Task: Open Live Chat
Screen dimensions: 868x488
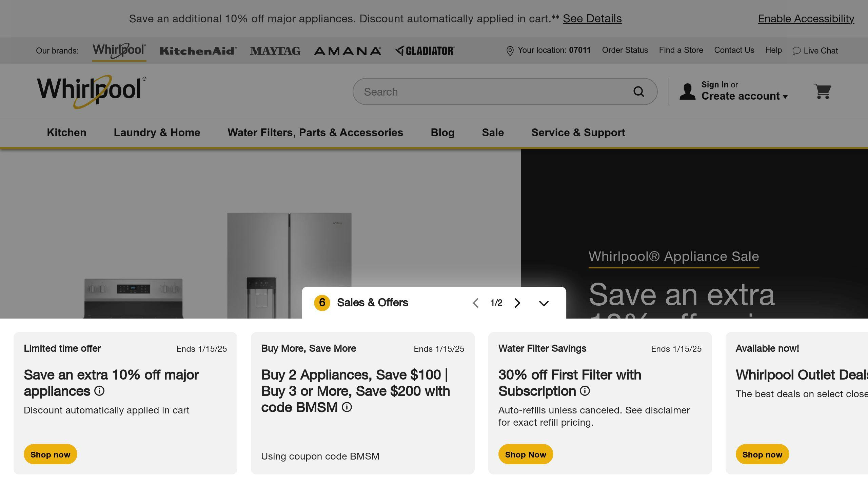Action: tap(815, 51)
